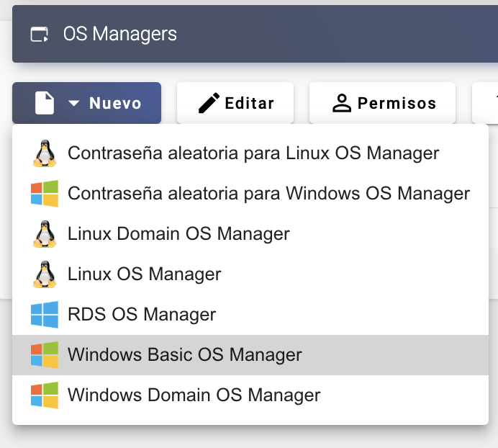Click the pencil icon on Editar
498x448 pixels.
[x=209, y=104]
